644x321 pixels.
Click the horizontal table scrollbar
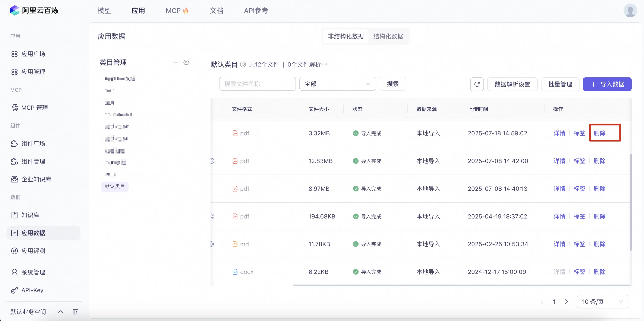(461, 285)
